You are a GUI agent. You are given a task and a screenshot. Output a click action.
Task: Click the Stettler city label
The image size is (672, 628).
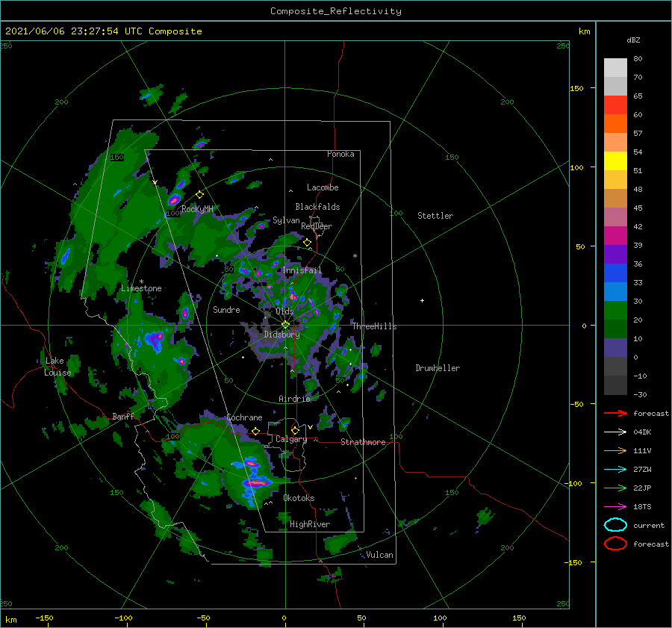coord(435,216)
